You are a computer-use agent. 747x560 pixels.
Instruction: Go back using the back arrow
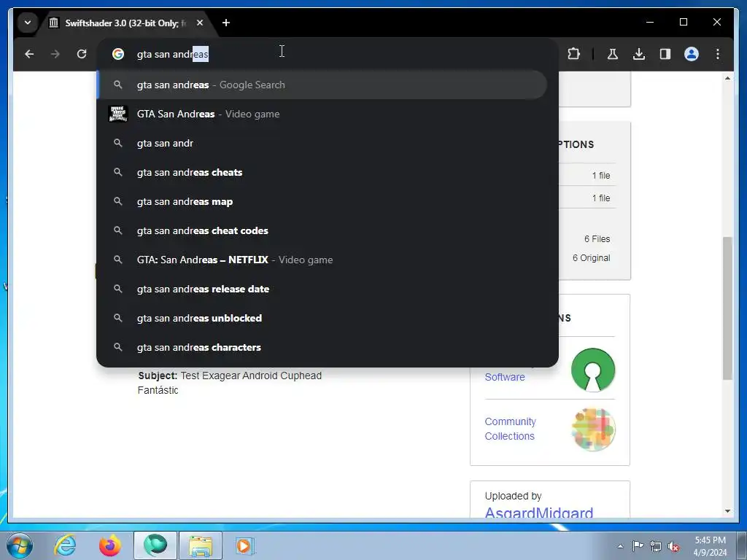pyautogui.click(x=29, y=54)
